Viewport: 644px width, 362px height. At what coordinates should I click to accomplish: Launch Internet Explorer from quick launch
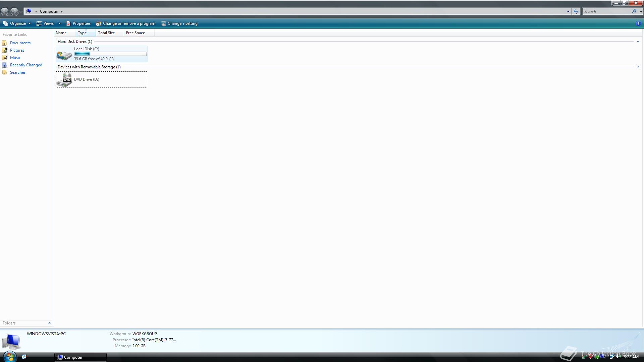click(x=24, y=357)
